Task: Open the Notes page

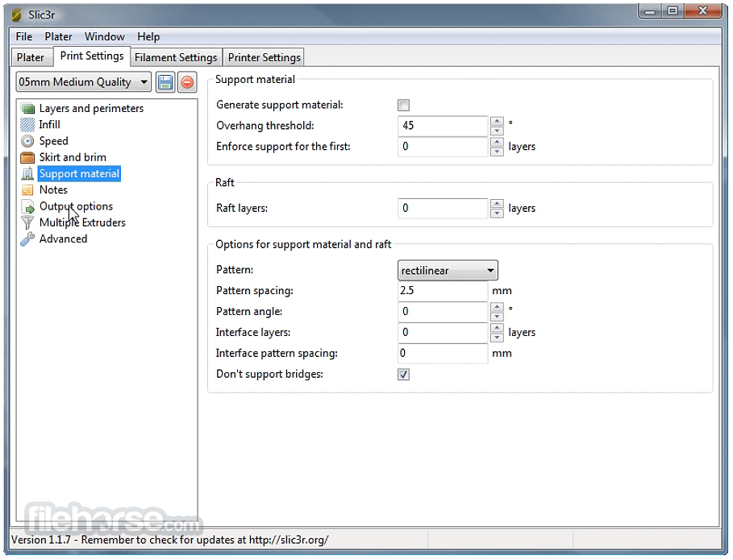Action: click(53, 190)
